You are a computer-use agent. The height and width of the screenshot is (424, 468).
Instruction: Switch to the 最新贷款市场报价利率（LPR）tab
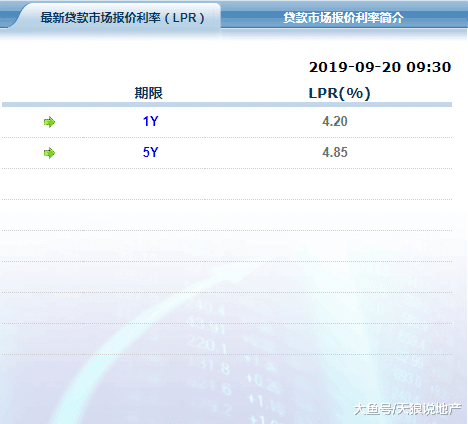[x=122, y=18]
